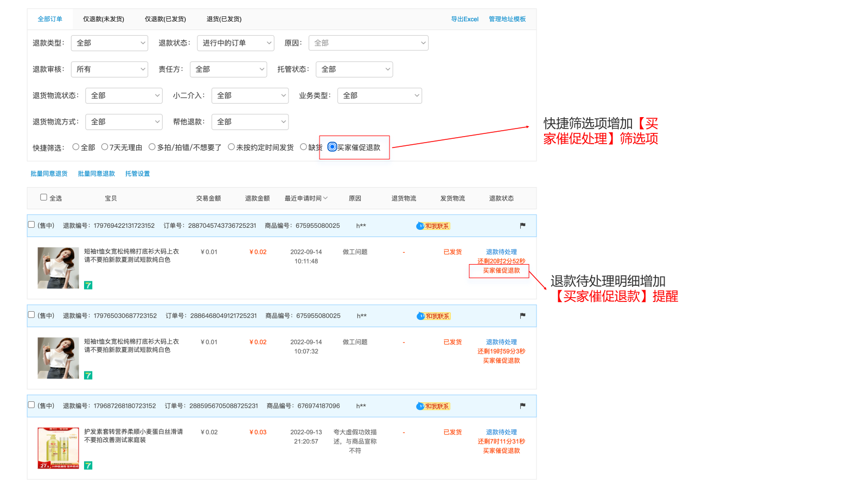The width and height of the screenshot is (868, 488).
Task: Click flag icon on first refund order
Action: 522,226
